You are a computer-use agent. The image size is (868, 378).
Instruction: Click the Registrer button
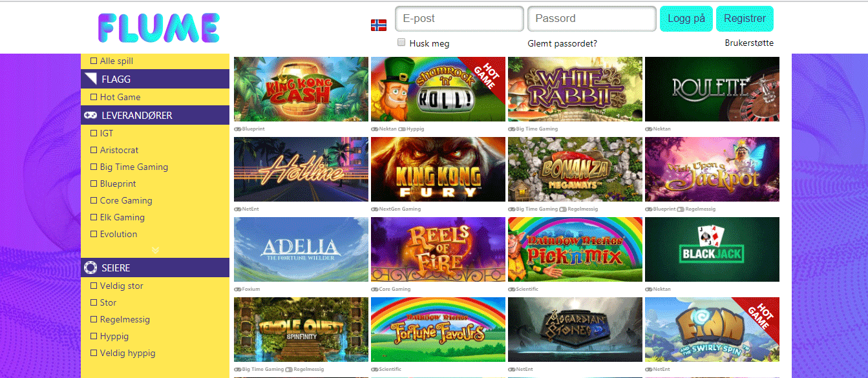745,19
